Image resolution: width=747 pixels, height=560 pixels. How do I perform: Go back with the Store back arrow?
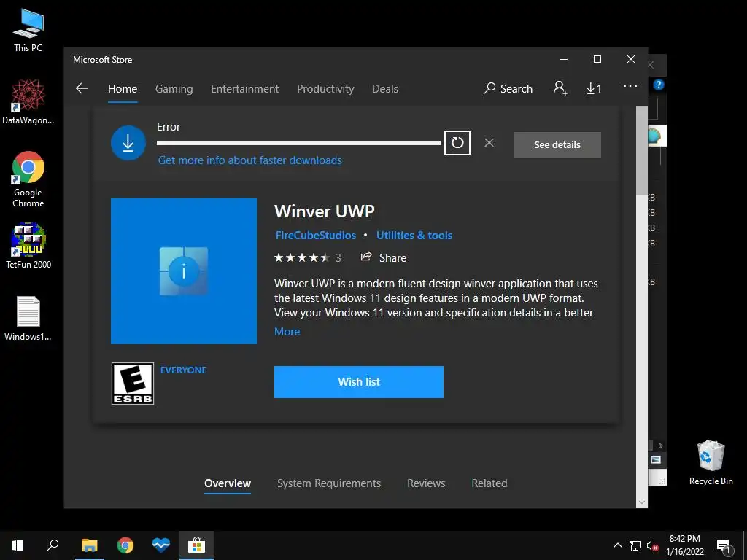coord(82,88)
